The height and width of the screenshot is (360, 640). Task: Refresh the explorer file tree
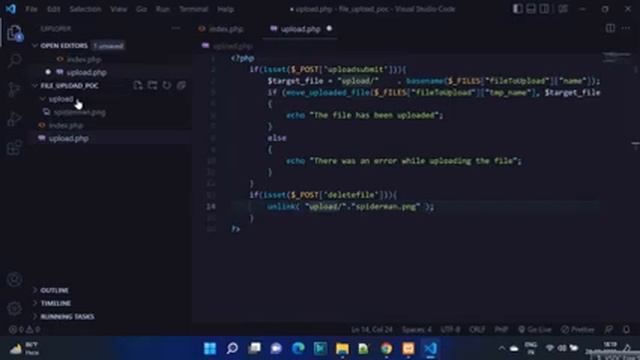[167, 85]
